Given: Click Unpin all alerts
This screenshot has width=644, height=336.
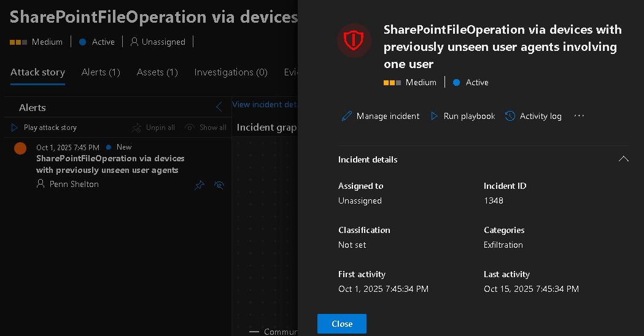Looking at the screenshot, I should pyautogui.click(x=153, y=128).
